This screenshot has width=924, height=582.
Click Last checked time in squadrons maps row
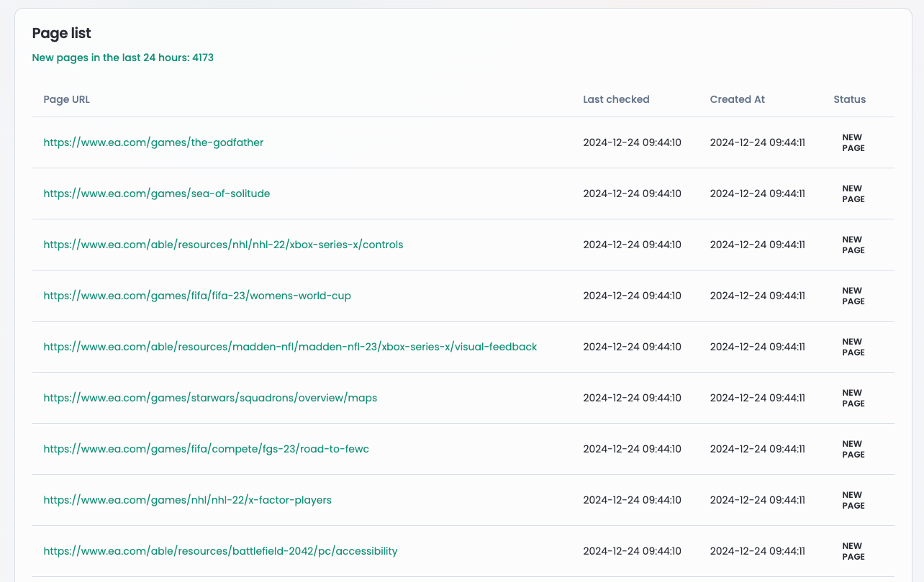point(632,398)
